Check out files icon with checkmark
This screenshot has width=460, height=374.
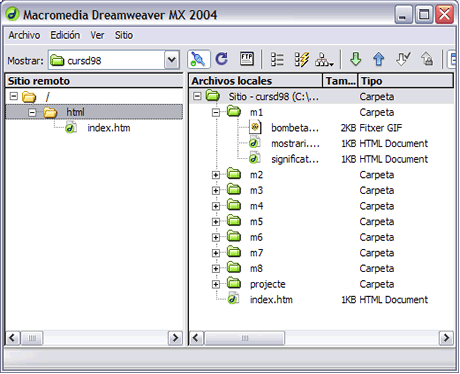[403, 59]
